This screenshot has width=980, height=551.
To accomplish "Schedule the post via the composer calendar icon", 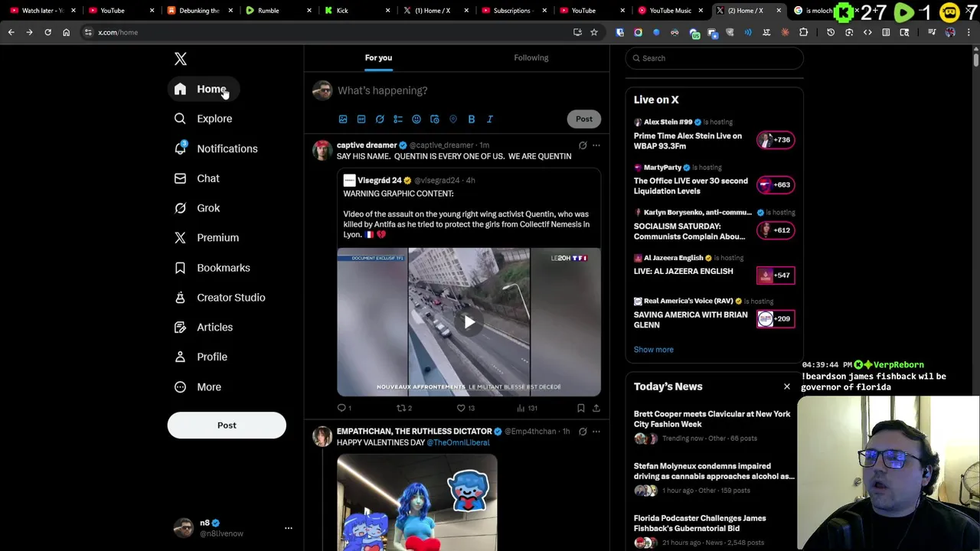I will (435, 119).
